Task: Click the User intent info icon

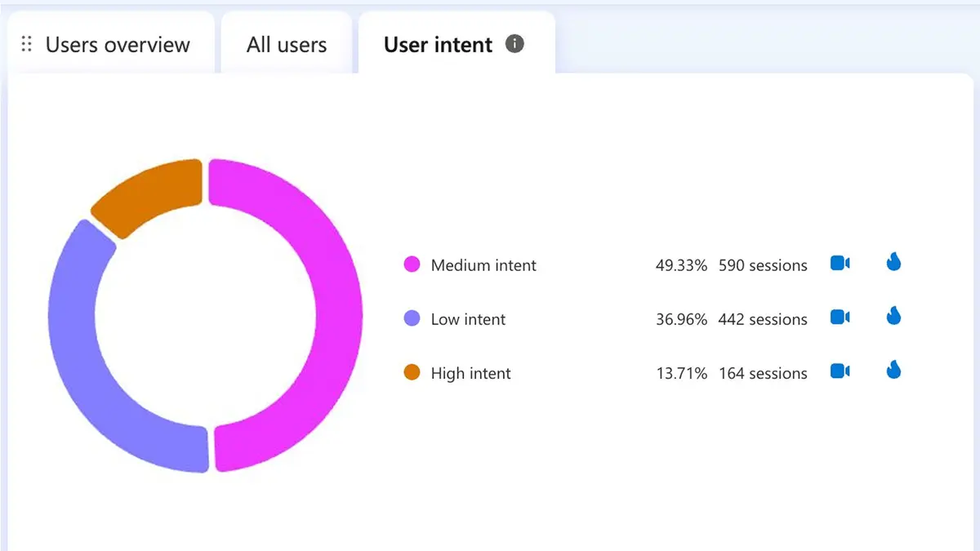Action: click(514, 43)
